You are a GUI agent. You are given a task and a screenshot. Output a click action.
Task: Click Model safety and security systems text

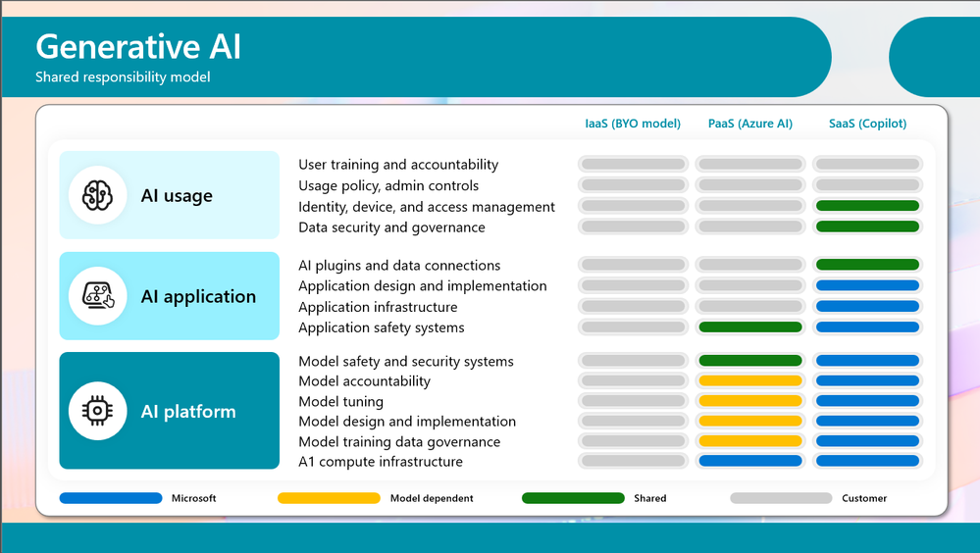(406, 362)
